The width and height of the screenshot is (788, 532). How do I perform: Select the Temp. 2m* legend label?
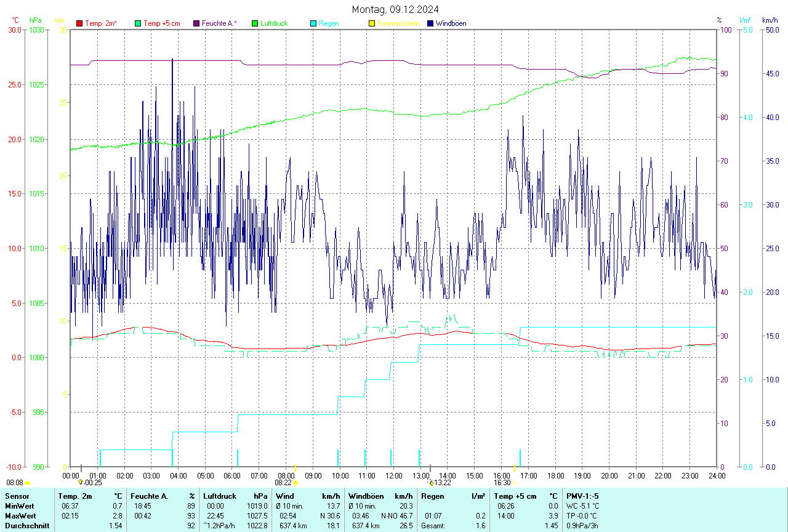tap(101, 23)
